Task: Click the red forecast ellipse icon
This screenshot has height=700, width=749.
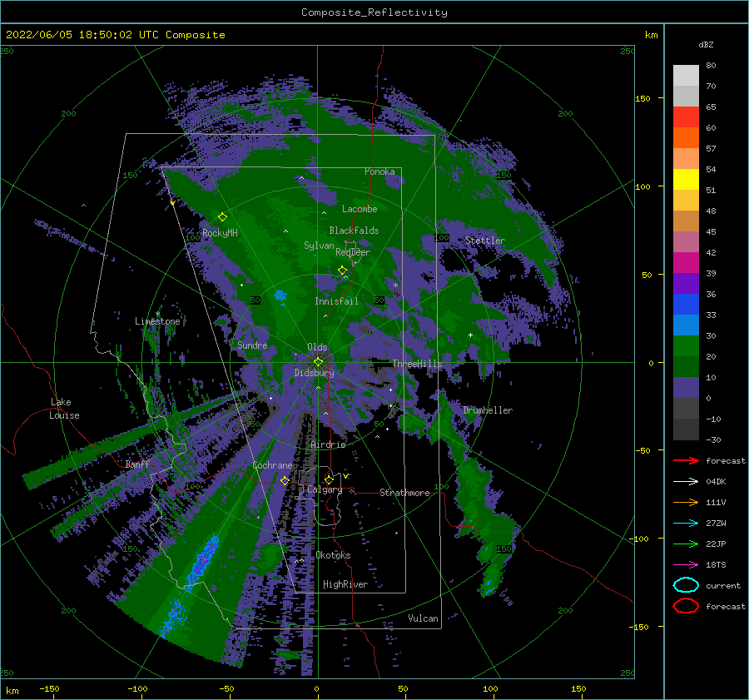Action: coord(686,606)
